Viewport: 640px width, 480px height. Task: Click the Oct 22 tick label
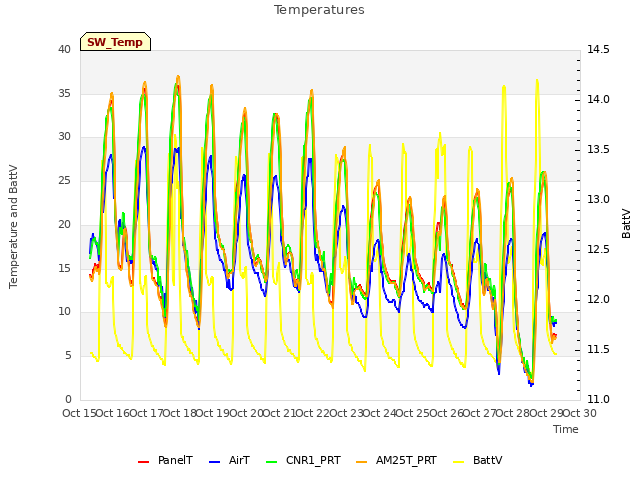313,413
